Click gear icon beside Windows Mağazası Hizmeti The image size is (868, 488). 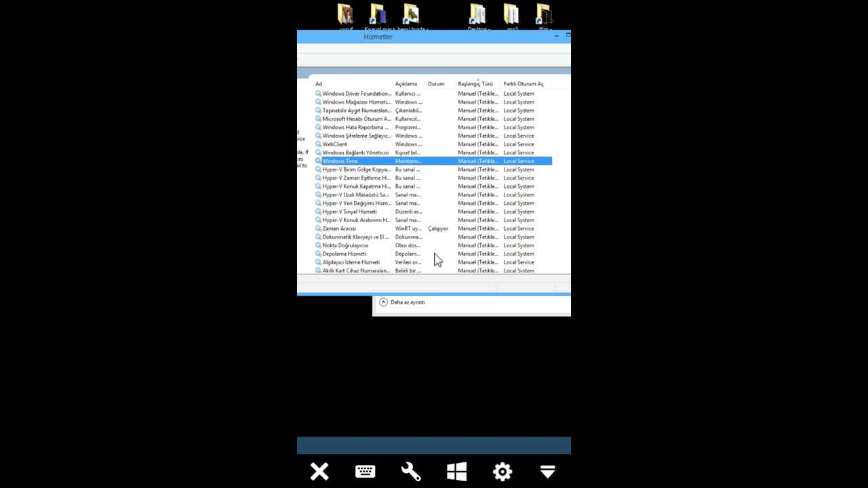tap(318, 102)
